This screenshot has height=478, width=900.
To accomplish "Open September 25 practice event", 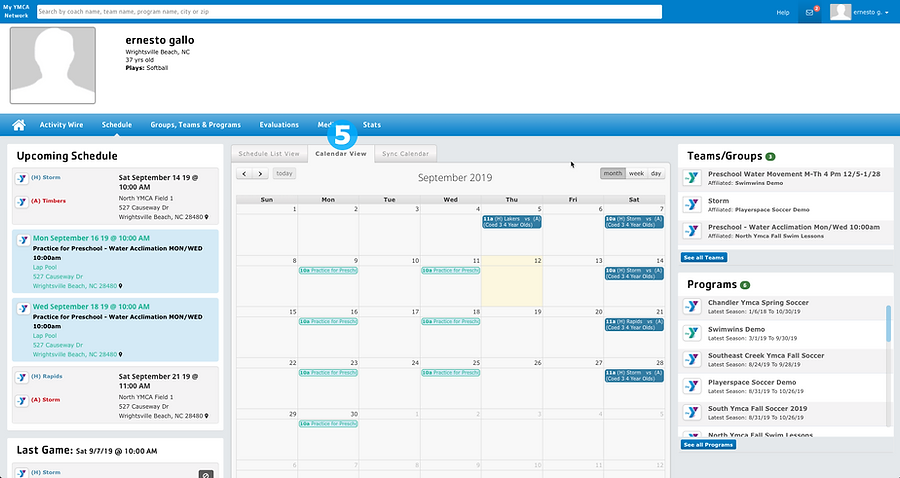I will click(451, 372).
